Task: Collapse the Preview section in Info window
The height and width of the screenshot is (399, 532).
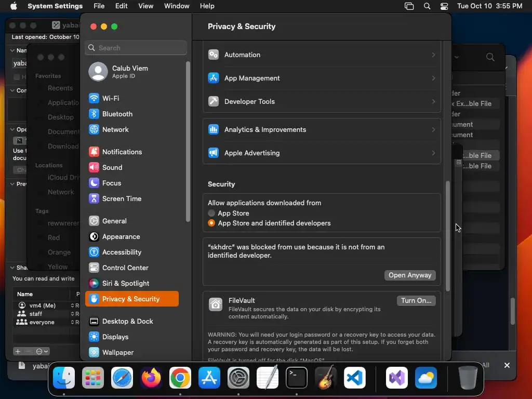Action: coord(12,184)
